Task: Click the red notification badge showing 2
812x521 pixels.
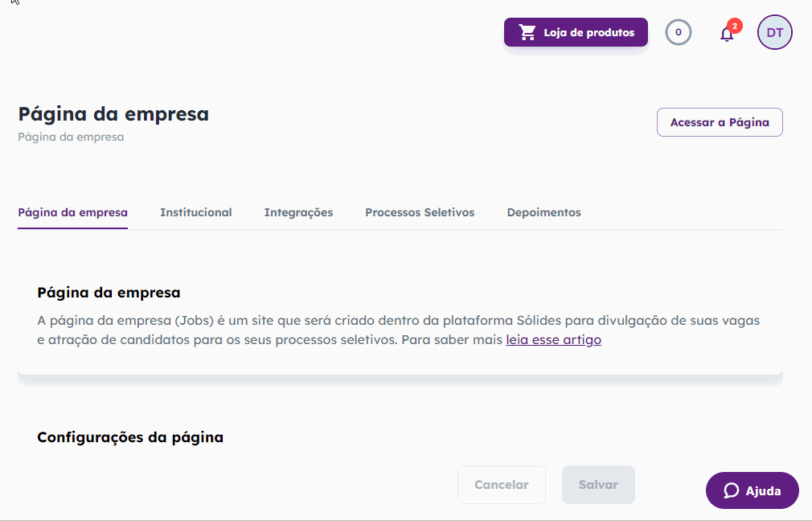Action: 734,26
